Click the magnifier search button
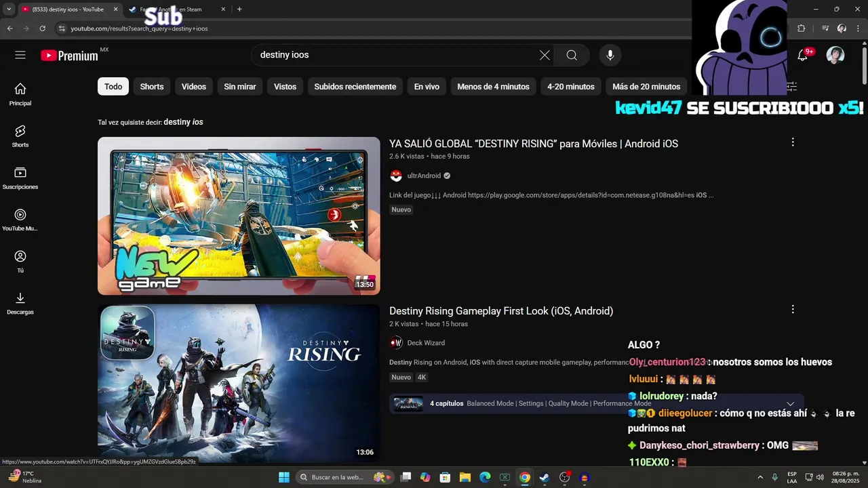The height and width of the screenshot is (488, 868). [x=572, y=56]
